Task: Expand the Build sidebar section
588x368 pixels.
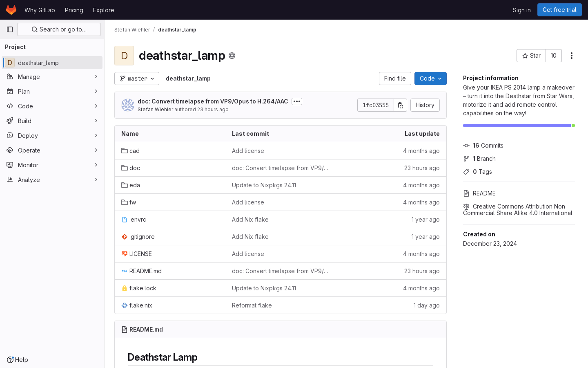Action: (x=52, y=121)
